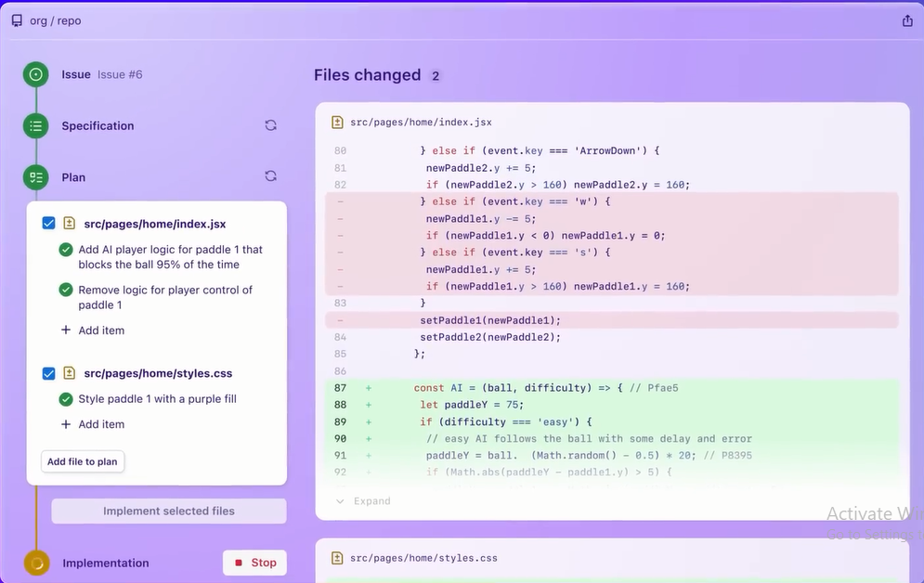Viewport: 924px width, 583px height.
Task: Click the Implementation stage icon
Action: click(x=35, y=563)
